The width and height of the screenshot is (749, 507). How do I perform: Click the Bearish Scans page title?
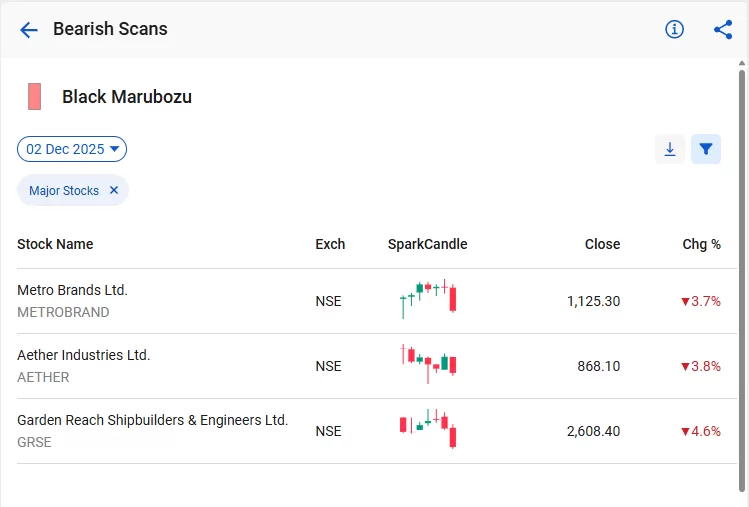pyautogui.click(x=110, y=29)
